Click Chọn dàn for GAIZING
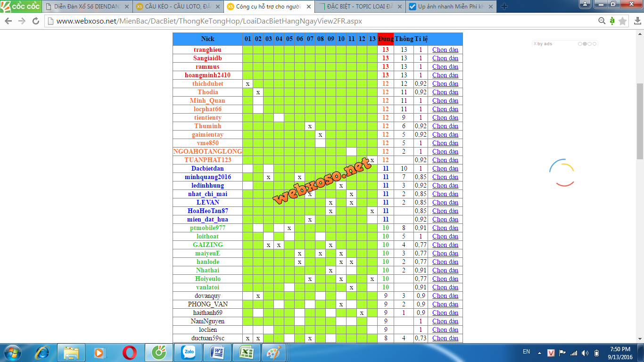This screenshot has width=644, height=362. pyautogui.click(x=445, y=245)
